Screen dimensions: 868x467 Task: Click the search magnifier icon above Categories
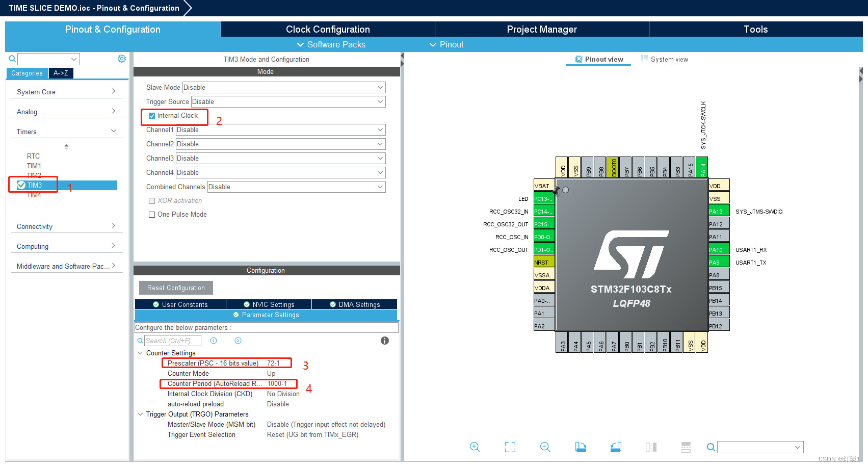click(x=12, y=59)
